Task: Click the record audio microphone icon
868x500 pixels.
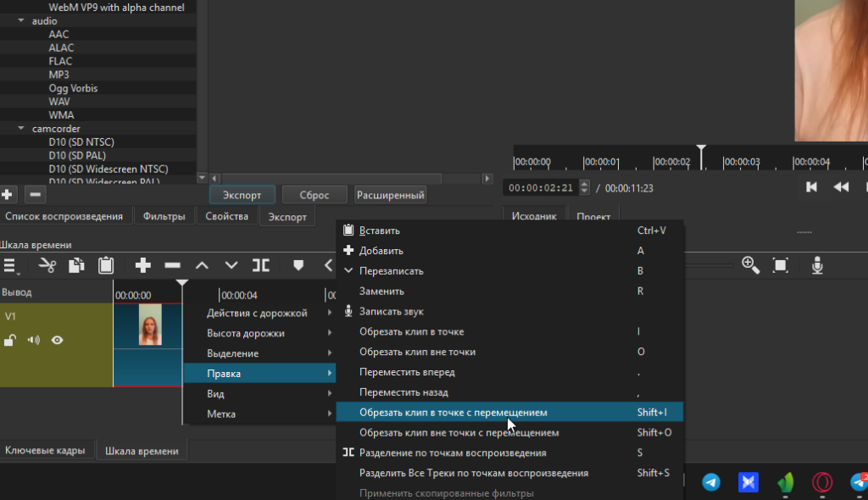Action: (x=817, y=266)
